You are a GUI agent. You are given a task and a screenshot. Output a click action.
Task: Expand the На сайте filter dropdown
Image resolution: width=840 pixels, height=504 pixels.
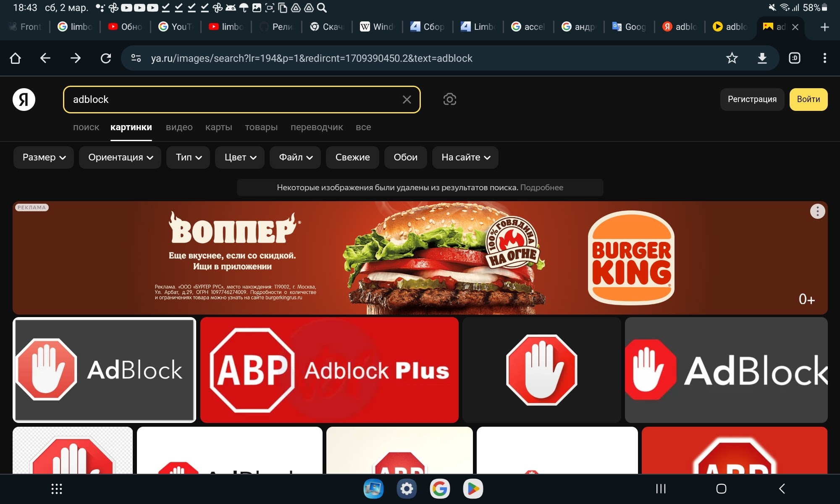tap(465, 157)
